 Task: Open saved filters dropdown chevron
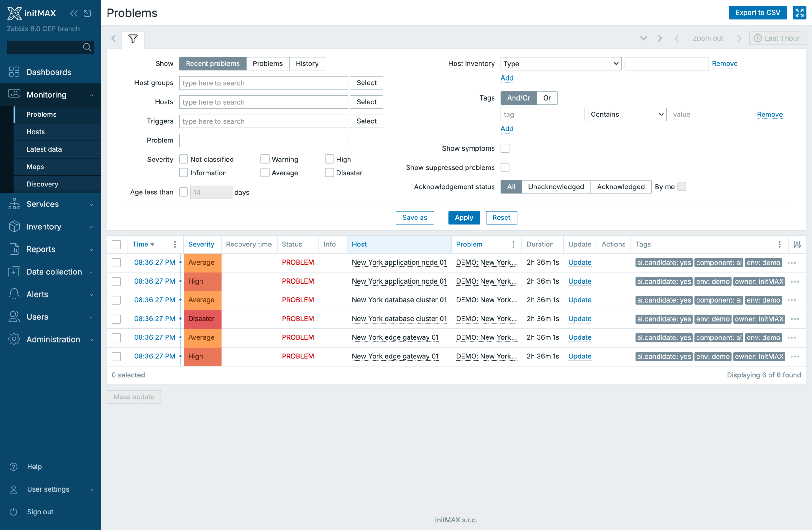644,38
